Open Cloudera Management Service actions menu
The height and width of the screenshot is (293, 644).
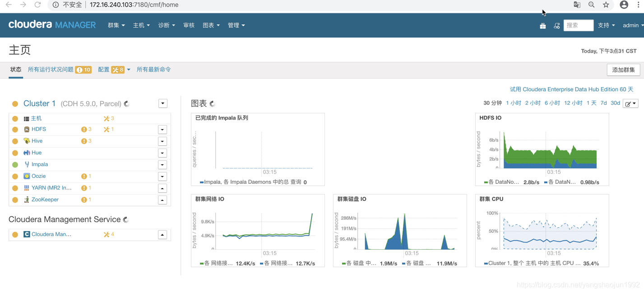[x=162, y=235]
